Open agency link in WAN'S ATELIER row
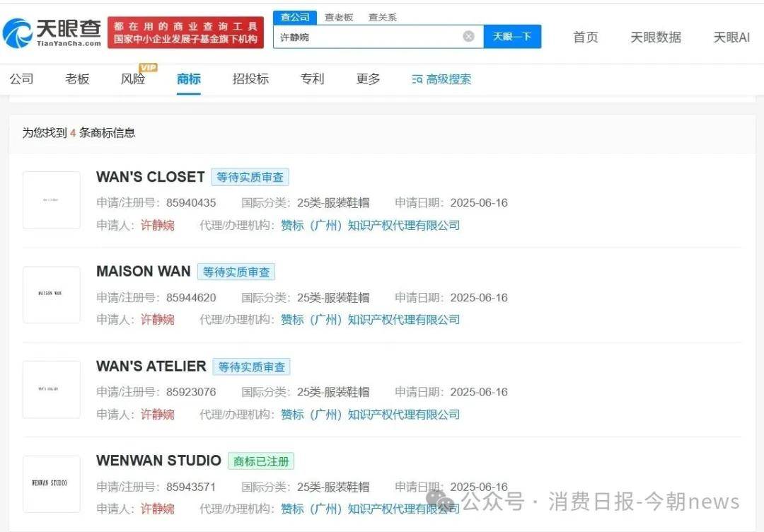This screenshot has width=764, height=532. (370, 415)
